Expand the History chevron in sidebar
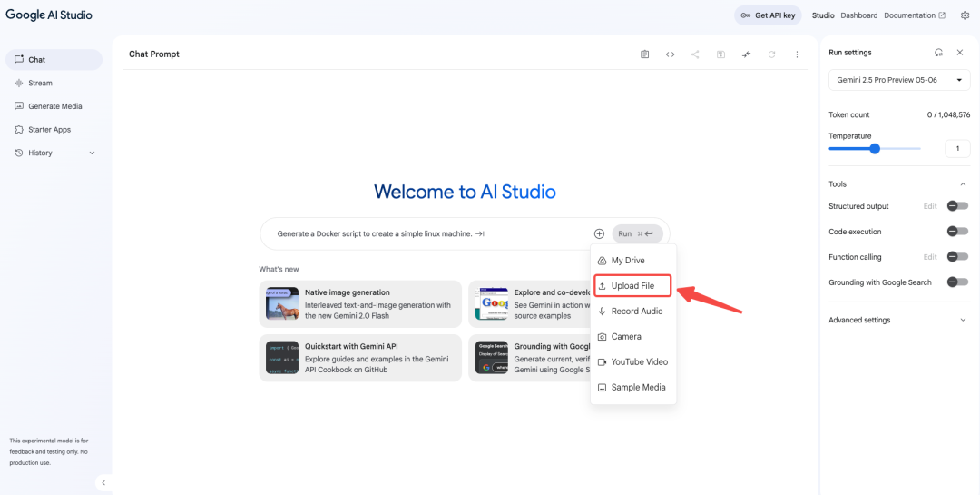 (92, 153)
